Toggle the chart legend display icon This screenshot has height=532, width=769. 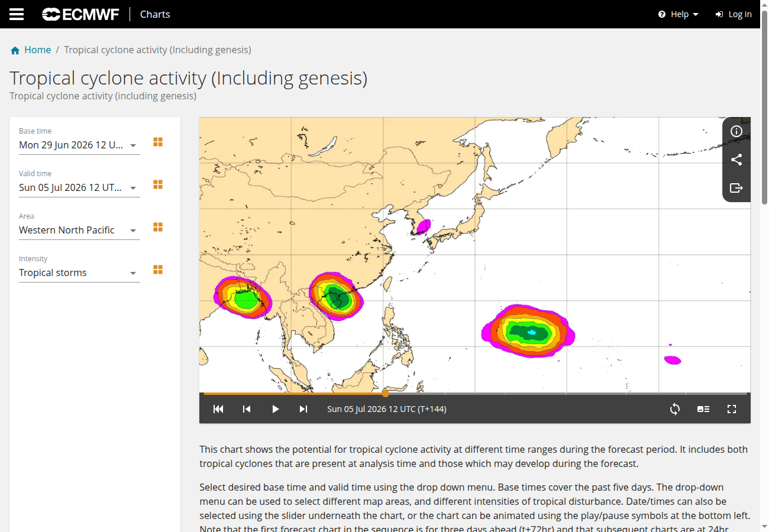(703, 409)
